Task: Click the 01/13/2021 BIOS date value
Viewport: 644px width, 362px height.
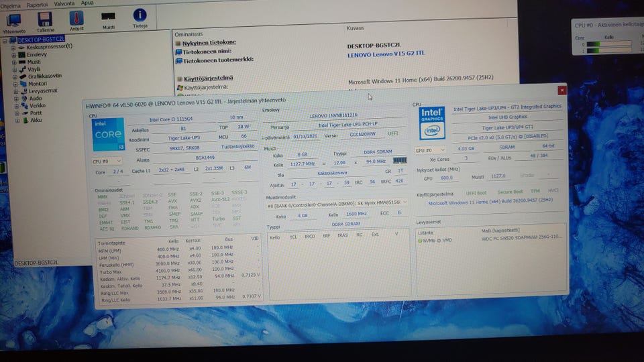Action: [x=305, y=137]
